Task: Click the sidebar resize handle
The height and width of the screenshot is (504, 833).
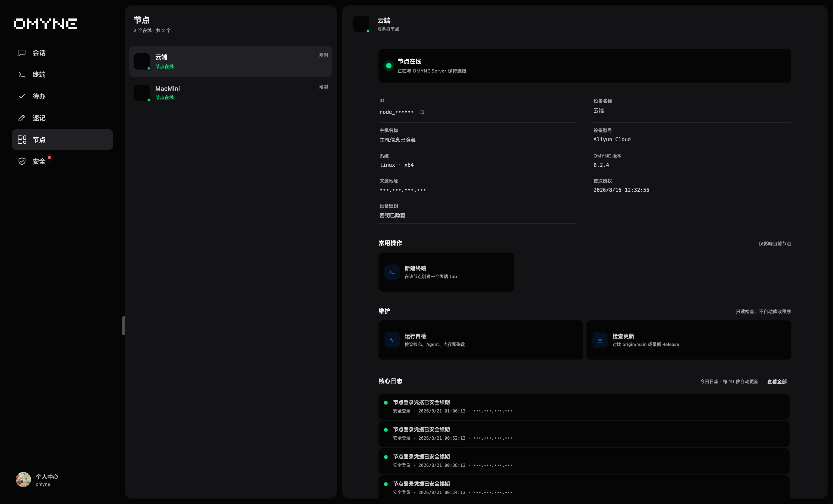Action: [x=123, y=326]
